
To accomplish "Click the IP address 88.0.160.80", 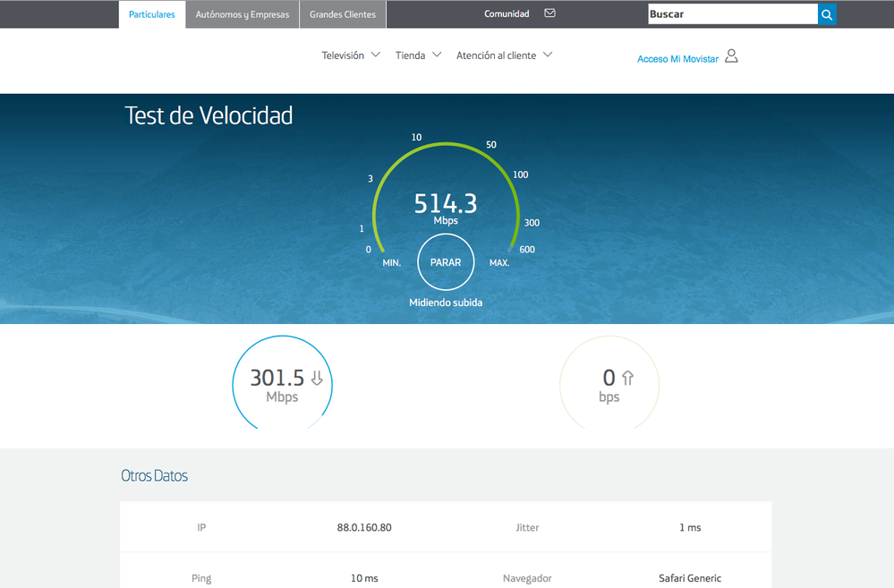I will point(364,528).
